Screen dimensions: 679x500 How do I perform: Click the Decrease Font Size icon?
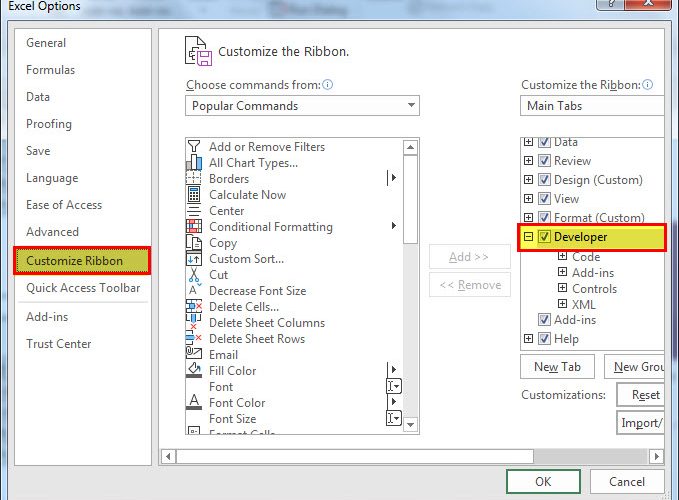tap(194, 290)
